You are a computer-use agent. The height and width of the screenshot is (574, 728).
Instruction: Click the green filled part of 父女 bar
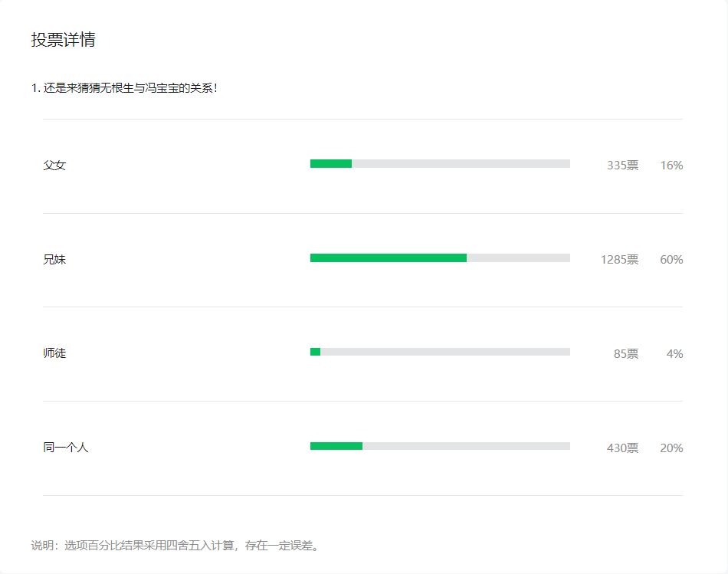click(x=330, y=163)
